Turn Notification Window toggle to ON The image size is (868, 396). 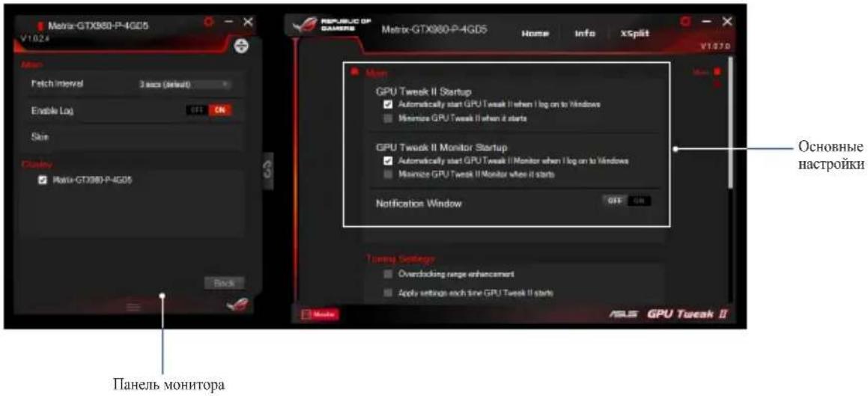640,201
